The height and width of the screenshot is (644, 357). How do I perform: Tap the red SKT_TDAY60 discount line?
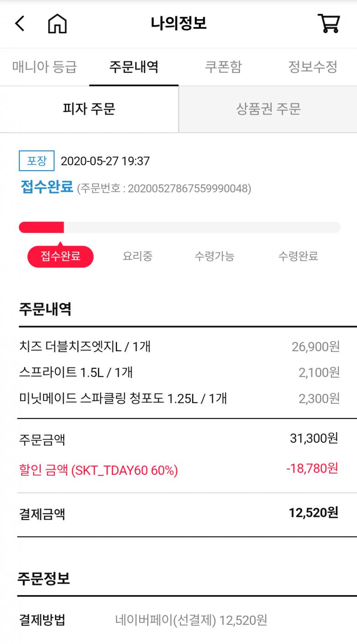pos(98,470)
